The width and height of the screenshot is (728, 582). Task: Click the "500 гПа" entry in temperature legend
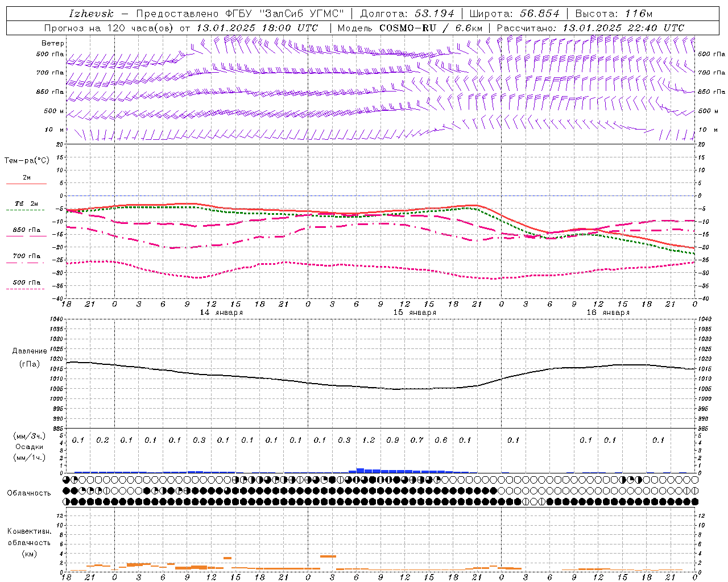click(x=27, y=282)
